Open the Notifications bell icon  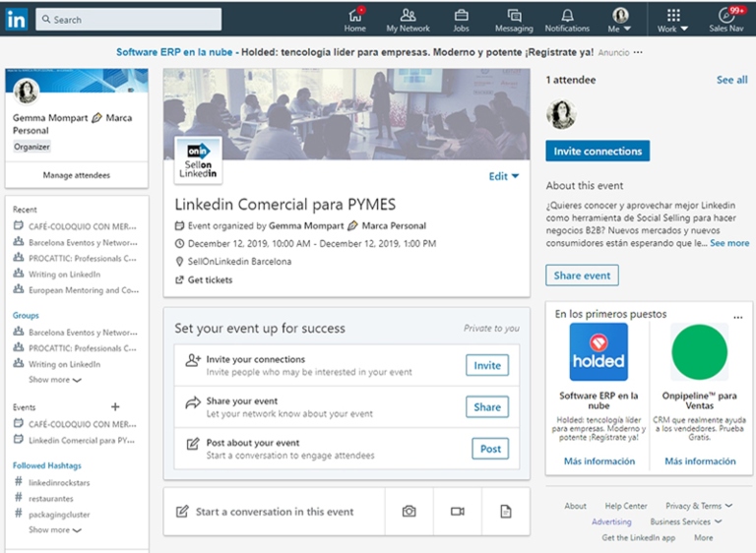tap(567, 16)
